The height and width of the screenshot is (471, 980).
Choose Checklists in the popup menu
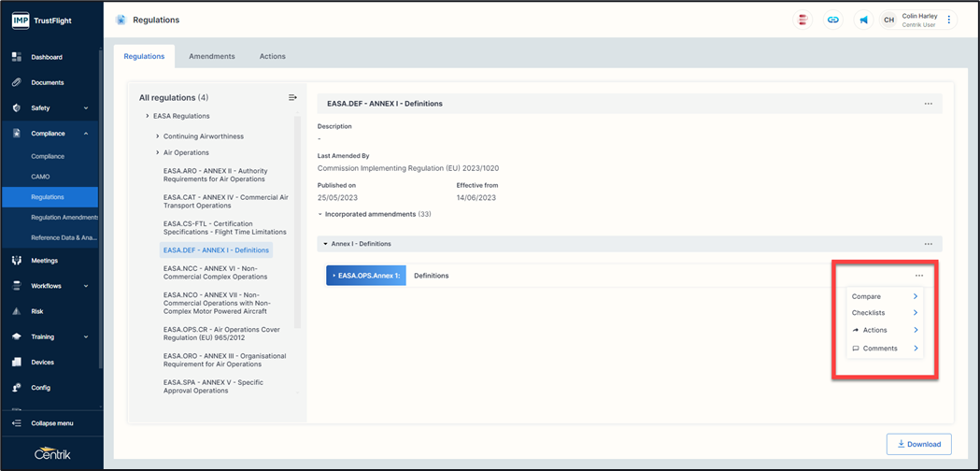884,313
